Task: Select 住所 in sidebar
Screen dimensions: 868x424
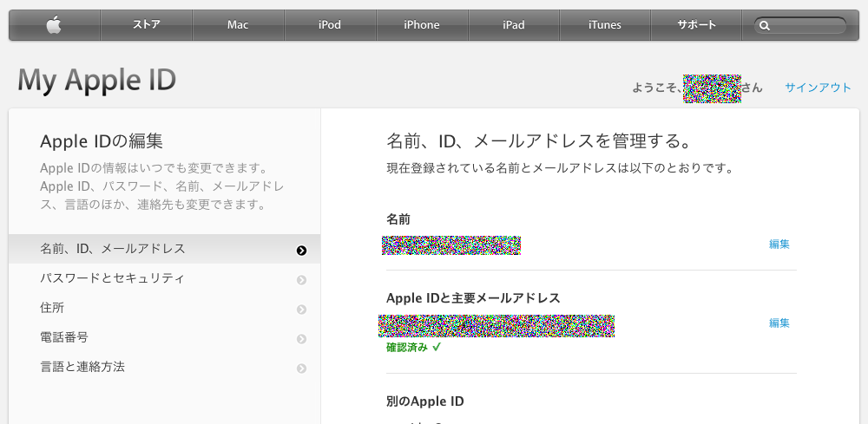Action: pyautogui.click(x=164, y=307)
